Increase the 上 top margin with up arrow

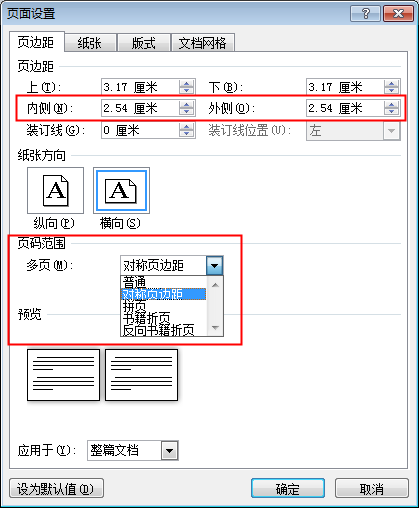[187, 83]
